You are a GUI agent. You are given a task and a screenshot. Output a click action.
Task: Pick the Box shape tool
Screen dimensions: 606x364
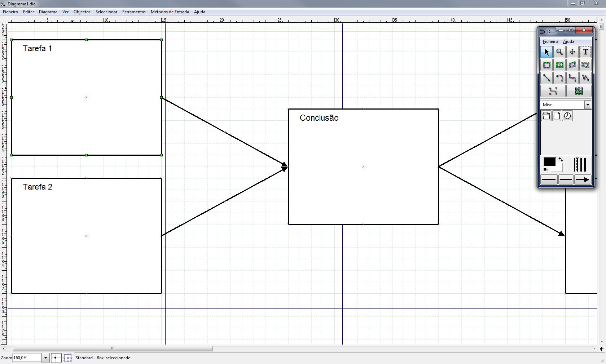[x=546, y=65]
